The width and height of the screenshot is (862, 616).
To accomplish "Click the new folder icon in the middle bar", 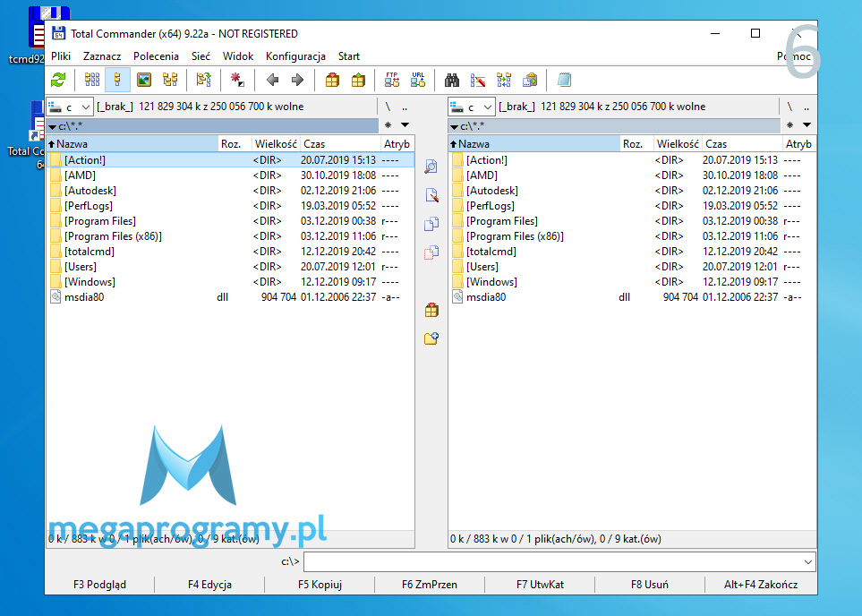I will point(431,338).
